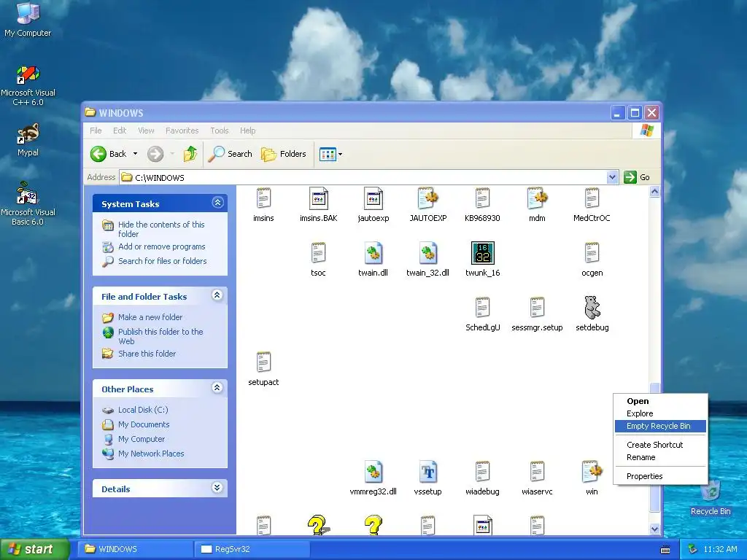
Task: Open the Start menu
Action: tap(34, 550)
